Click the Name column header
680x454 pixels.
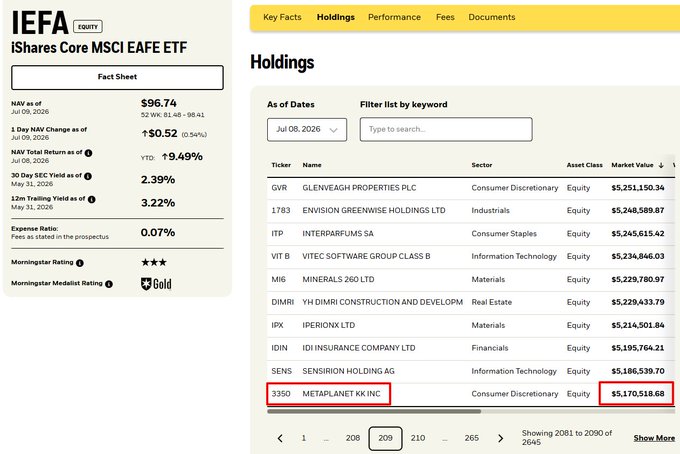(x=312, y=165)
